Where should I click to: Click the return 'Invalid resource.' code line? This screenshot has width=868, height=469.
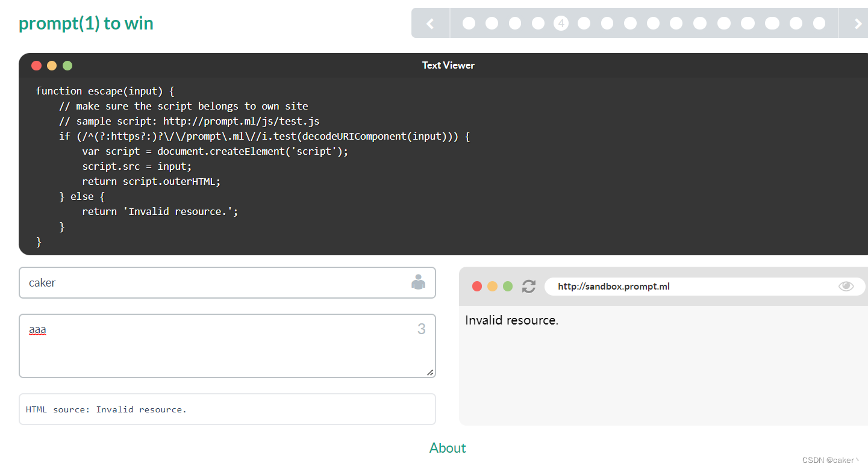coord(160,211)
